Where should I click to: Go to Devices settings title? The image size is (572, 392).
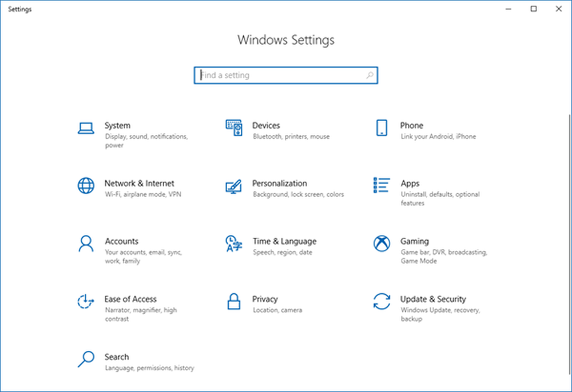[266, 125]
